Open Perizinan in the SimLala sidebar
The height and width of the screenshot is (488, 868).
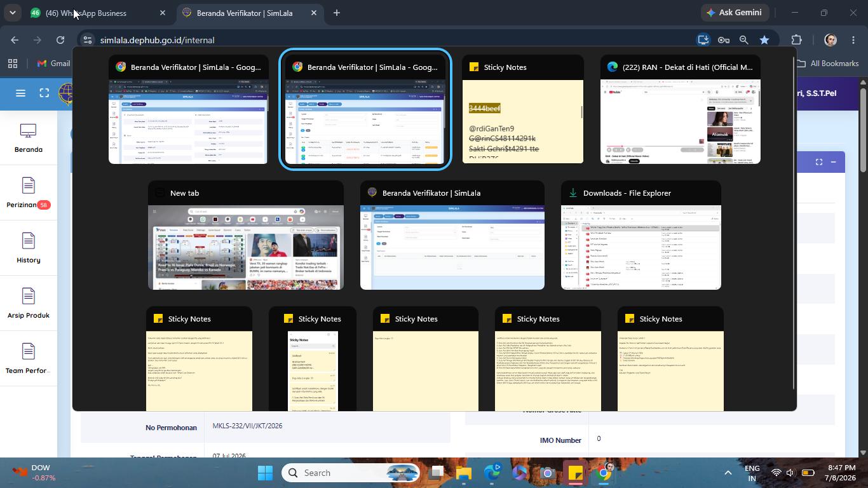(29, 194)
